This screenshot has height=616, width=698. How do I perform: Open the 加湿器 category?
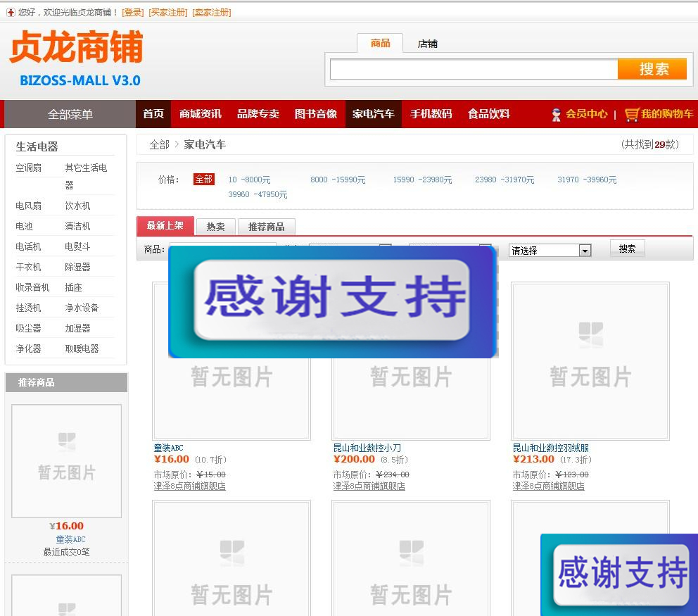coord(77,328)
